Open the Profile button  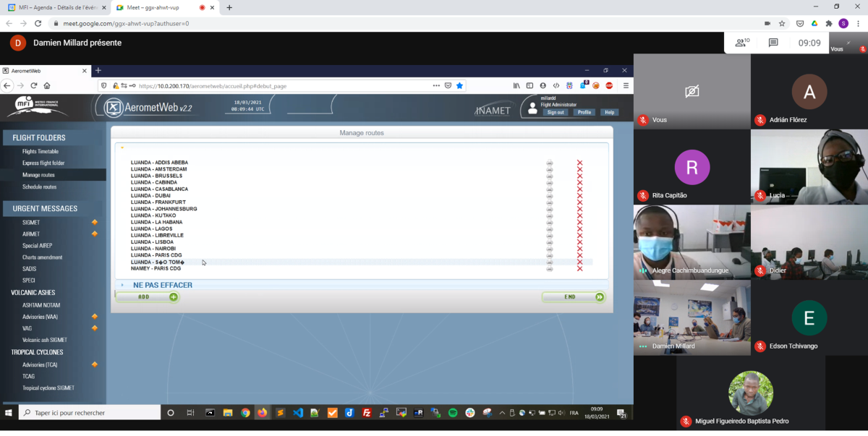[584, 112]
